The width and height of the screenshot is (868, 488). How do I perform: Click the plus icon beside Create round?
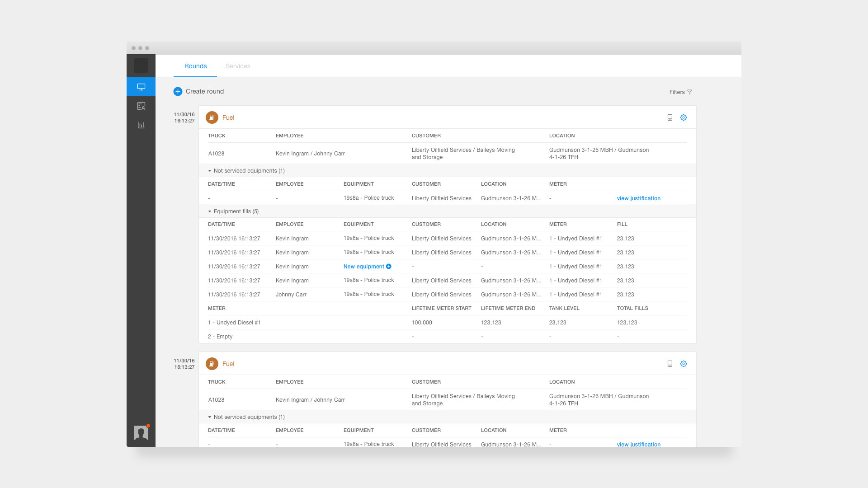click(x=178, y=91)
